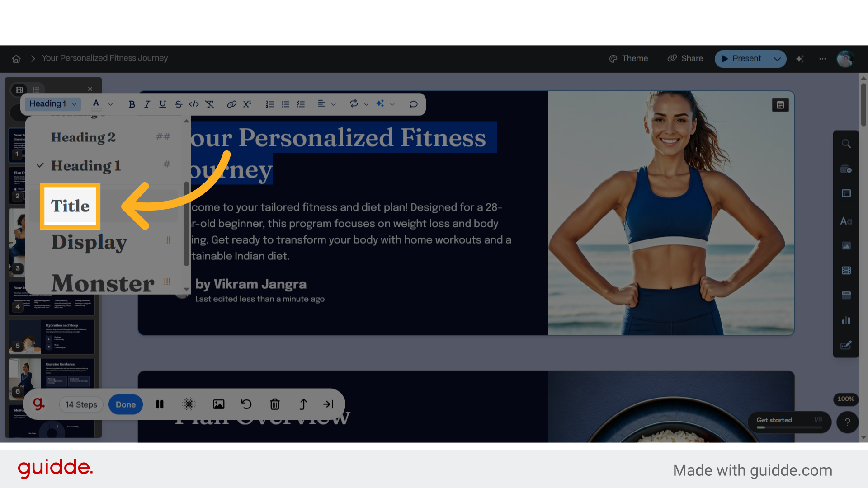Expand the Present options chevron
The image size is (868, 488).
point(777,59)
